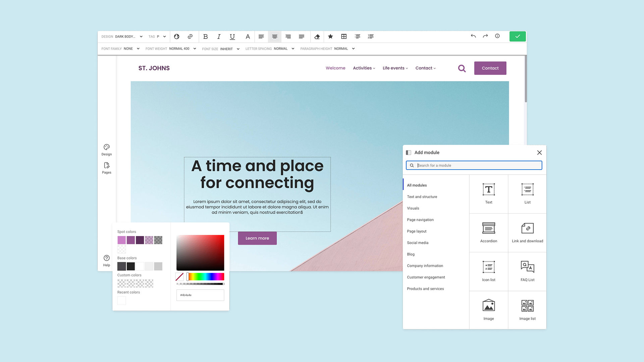Image resolution: width=644 pixels, height=362 pixels.
Task: Insert a hyperlink using the link icon
Action: click(x=190, y=37)
